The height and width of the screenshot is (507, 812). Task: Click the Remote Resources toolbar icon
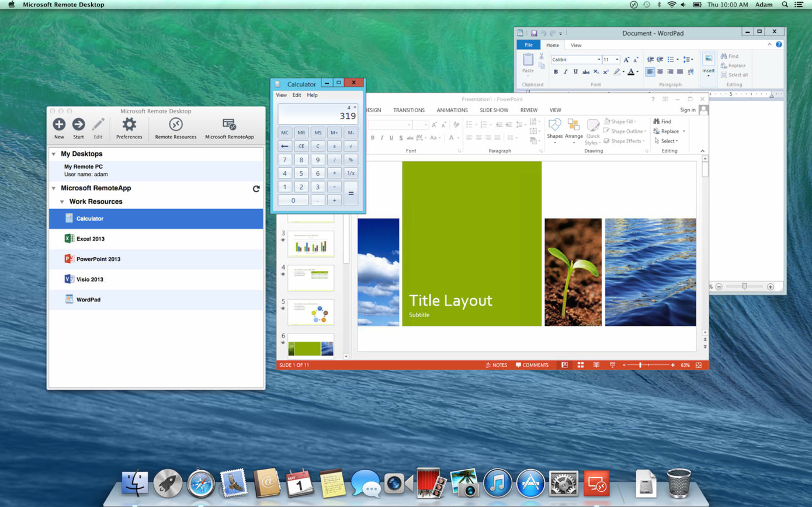pos(176,124)
